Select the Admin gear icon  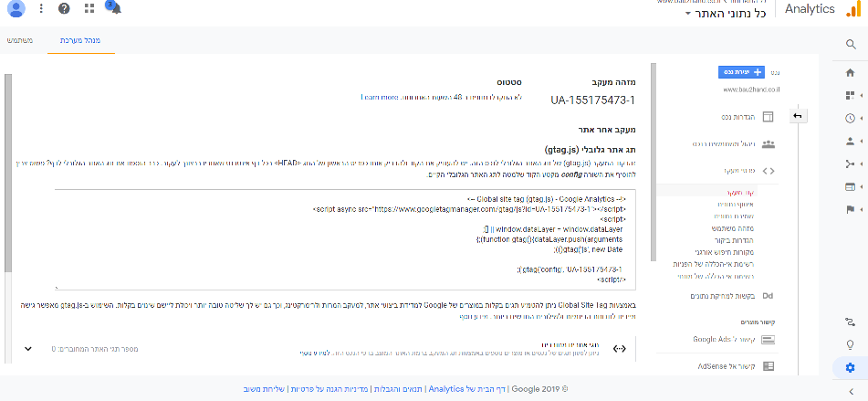[851, 367]
